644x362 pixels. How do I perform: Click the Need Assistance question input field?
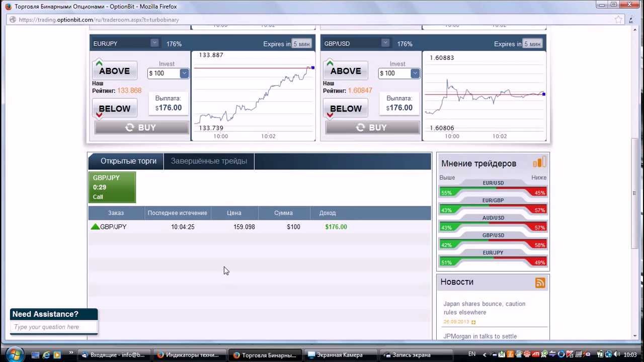[53, 327]
